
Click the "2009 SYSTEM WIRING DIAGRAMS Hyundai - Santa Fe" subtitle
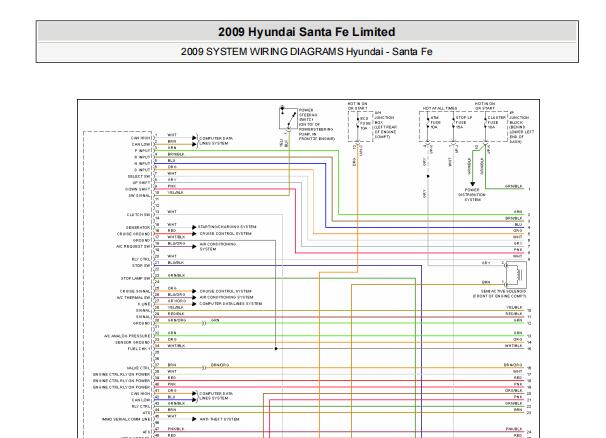[306, 52]
